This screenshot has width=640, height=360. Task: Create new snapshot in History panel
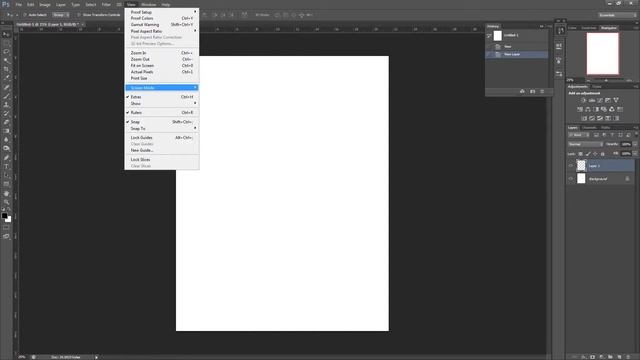(532, 91)
